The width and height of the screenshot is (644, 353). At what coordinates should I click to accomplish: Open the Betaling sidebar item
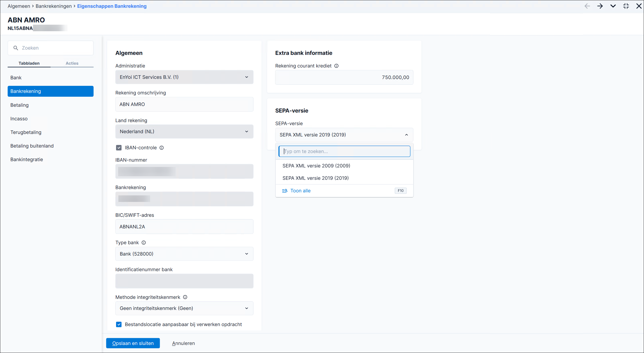(x=51, y=105)
